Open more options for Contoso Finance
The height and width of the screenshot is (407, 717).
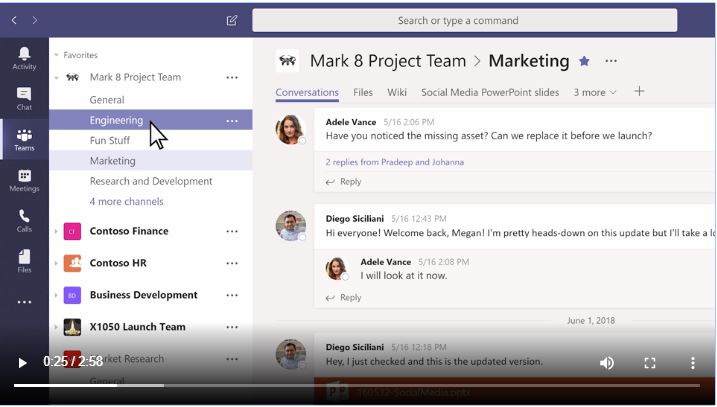[x=232, y=231]
